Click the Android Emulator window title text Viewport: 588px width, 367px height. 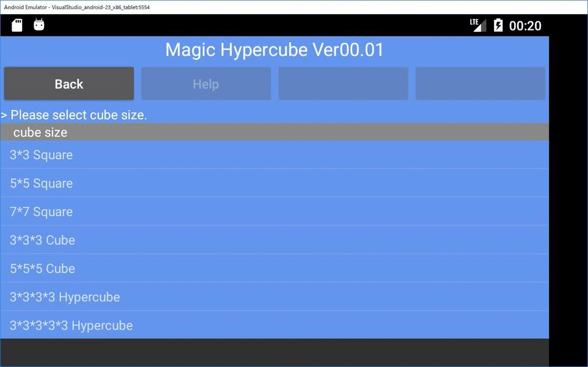[x=77, y=7]
